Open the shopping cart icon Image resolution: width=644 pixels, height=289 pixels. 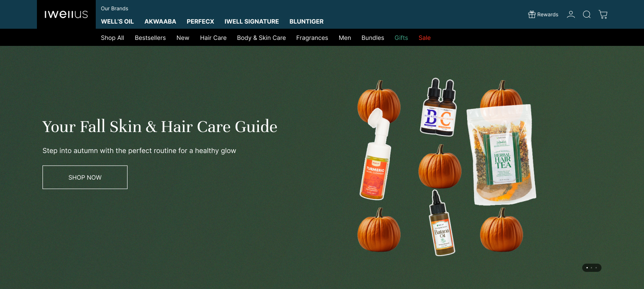click(x=603, y=15)
